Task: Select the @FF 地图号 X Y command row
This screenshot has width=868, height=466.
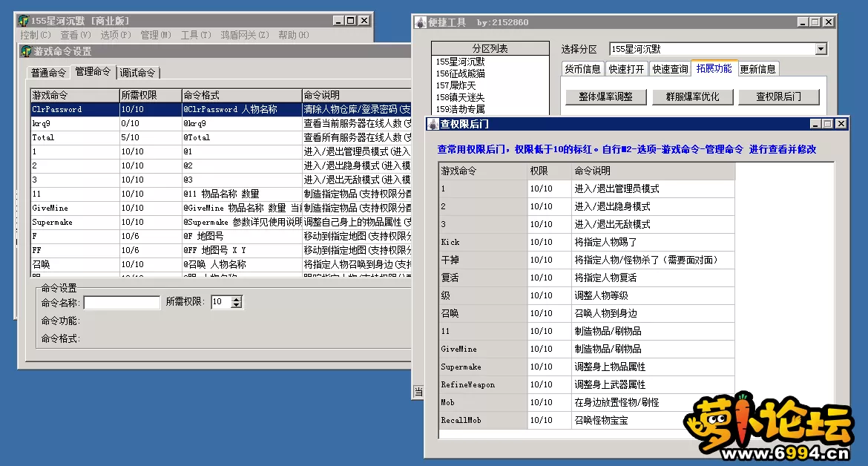Action: tap(221, 250)
